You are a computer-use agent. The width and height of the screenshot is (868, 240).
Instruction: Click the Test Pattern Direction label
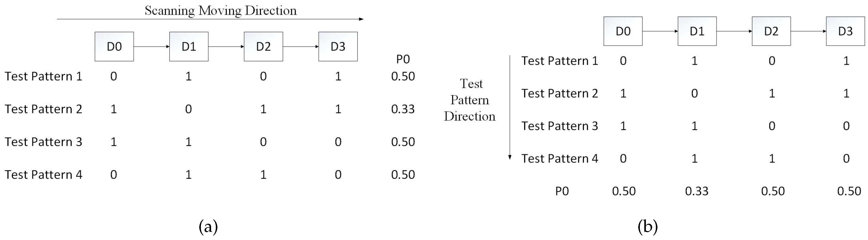click(470, 100)
